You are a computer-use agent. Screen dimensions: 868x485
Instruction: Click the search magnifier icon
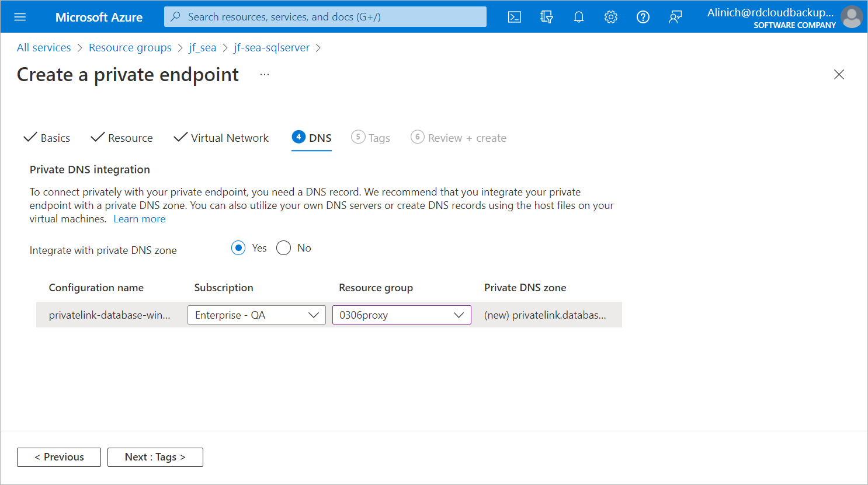(175, 17)
